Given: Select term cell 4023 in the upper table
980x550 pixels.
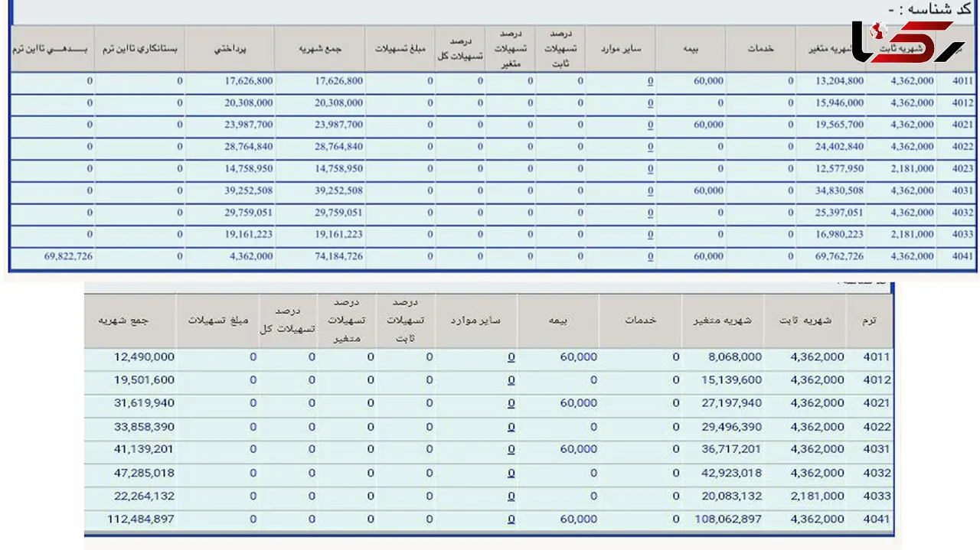Looking at the screenshot, I should (964, 169).
